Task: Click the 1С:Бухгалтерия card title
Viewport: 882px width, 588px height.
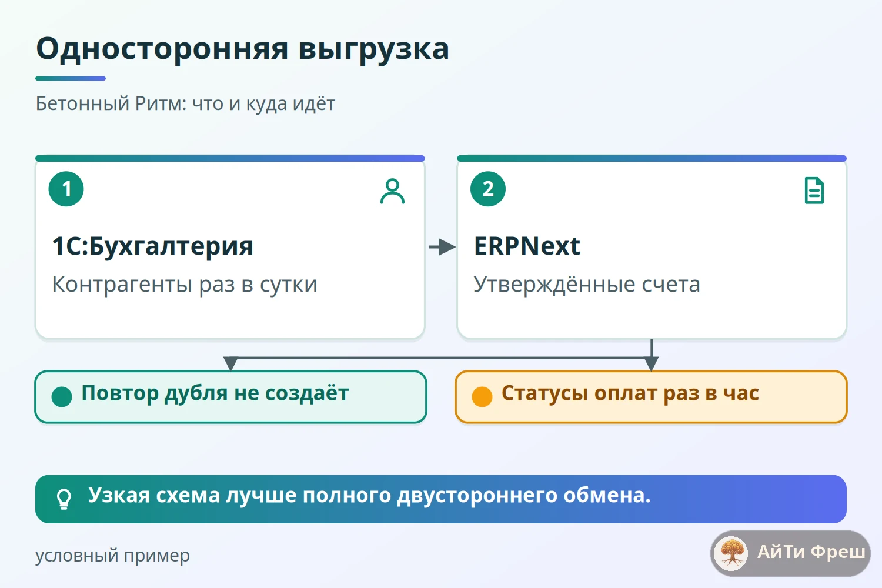Action: [152, 246]
